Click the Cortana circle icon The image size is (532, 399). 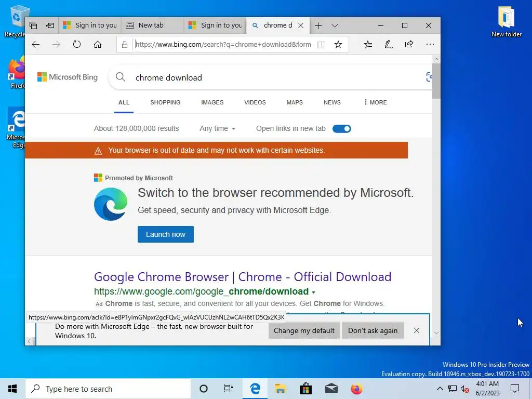[204, 389]
